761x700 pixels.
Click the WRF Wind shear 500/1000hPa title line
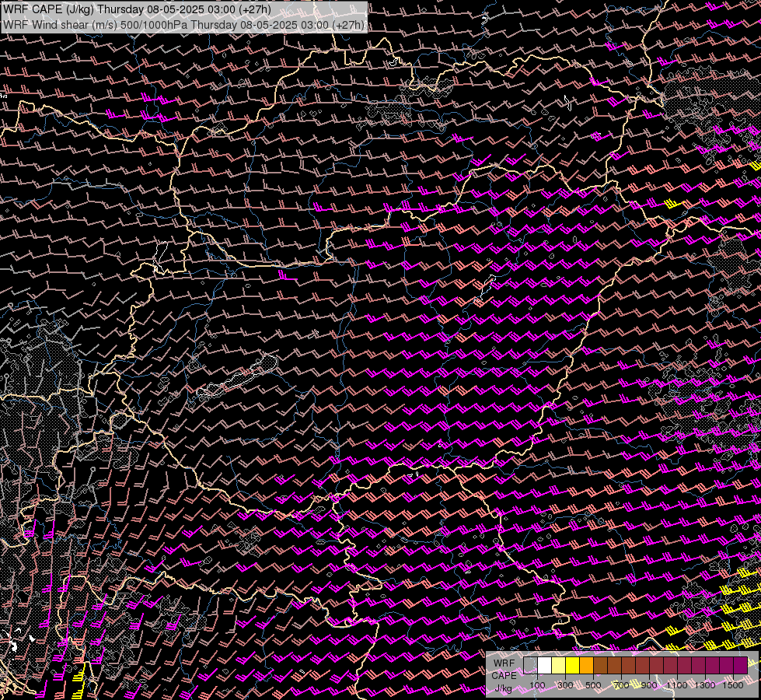183,24
